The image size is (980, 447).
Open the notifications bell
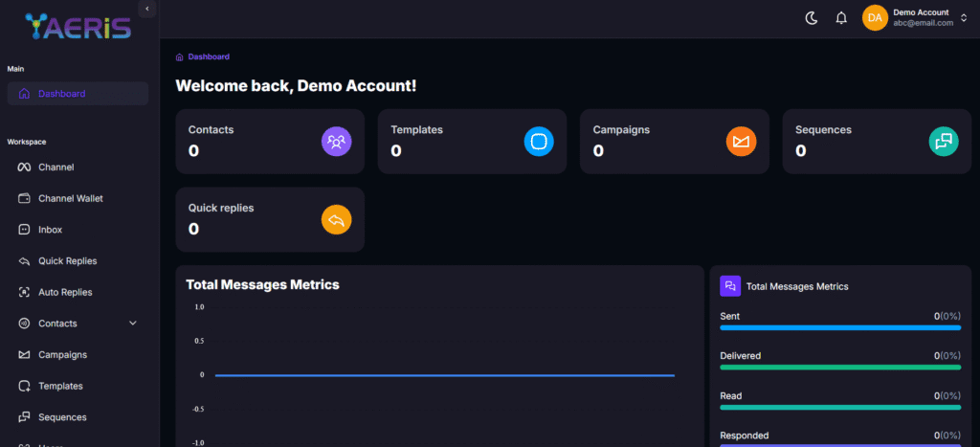tap(841, 18)
